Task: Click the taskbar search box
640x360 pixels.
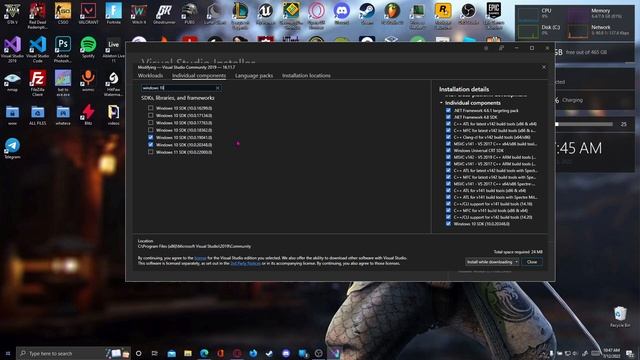Action: pyautogui.click(x=73, y=353)
